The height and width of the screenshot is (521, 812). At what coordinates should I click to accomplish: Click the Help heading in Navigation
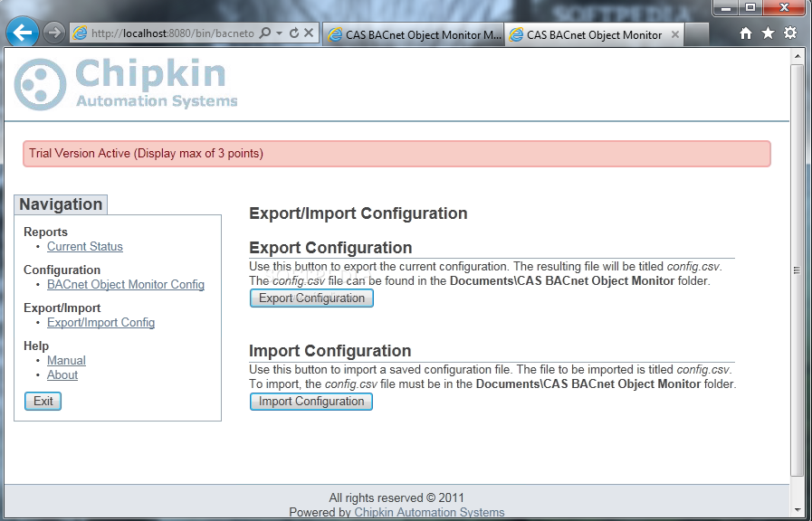pos(35,346)
